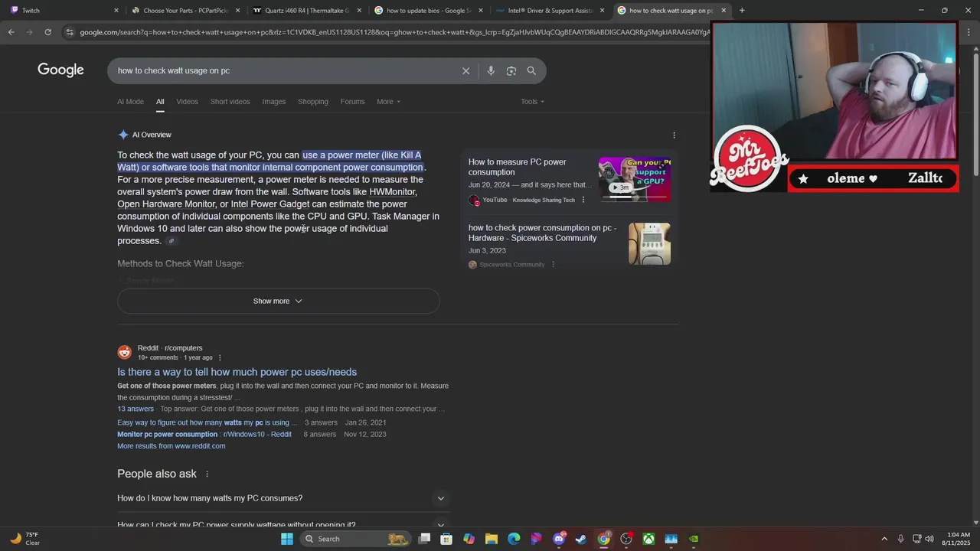980x551 pixels.
Task: Select the Videos search tab
Action: pos(187,102)
